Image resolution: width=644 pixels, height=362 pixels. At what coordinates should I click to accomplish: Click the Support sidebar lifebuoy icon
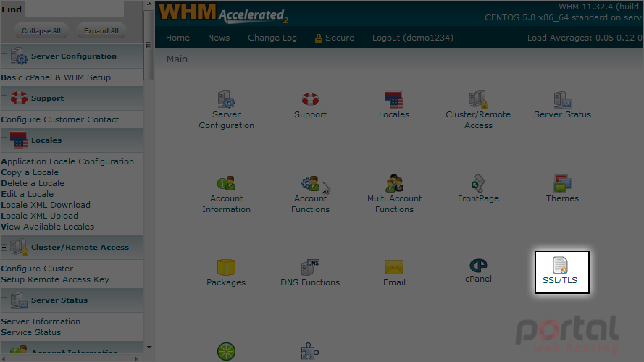tap(19, 98)
